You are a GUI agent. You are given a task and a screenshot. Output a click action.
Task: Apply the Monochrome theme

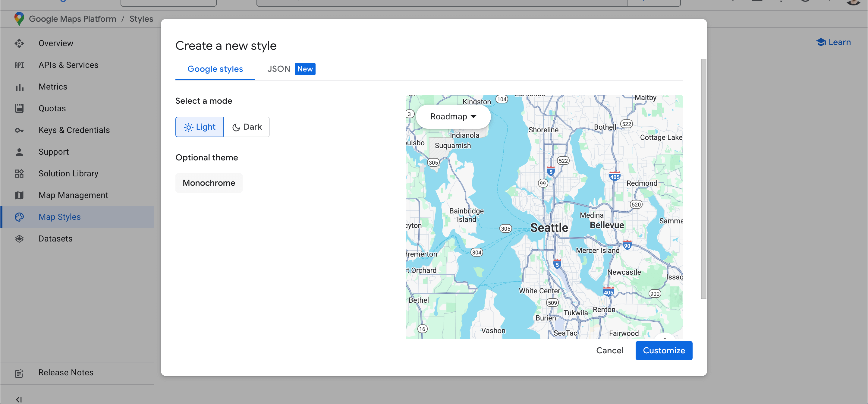(209, 183)
